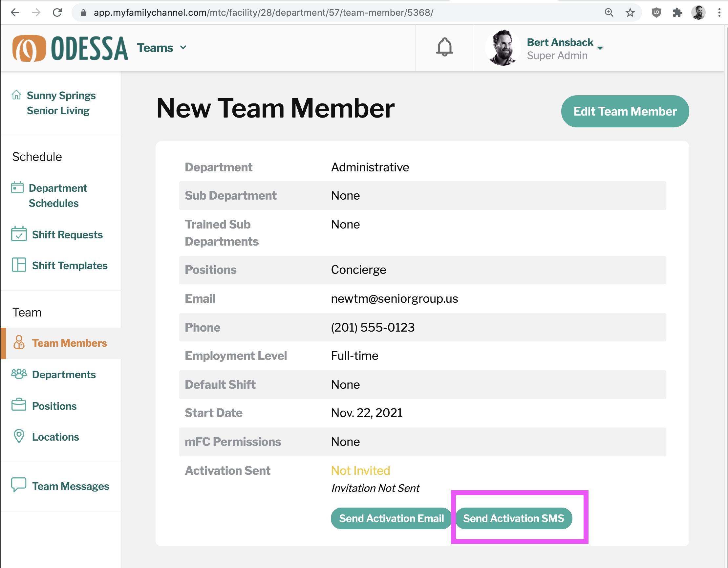Open the Teams menu label
The width and height of the screenshot is (728, 568).
click(155, 48)
